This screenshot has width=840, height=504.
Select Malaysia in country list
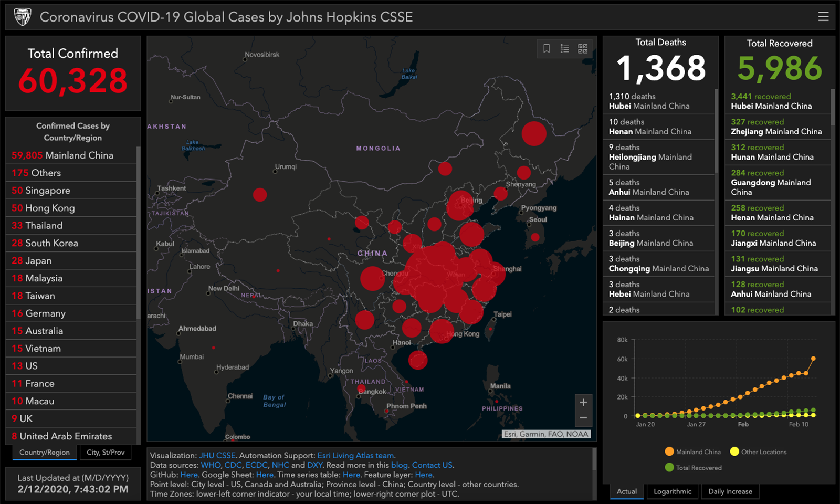71,278
